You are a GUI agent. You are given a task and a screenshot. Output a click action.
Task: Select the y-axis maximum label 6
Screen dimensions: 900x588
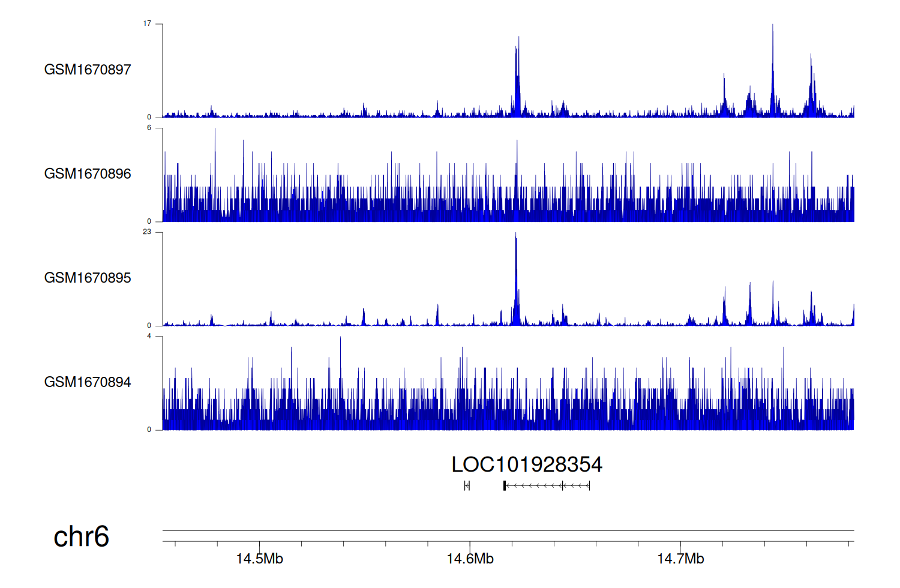coord(149,128)
